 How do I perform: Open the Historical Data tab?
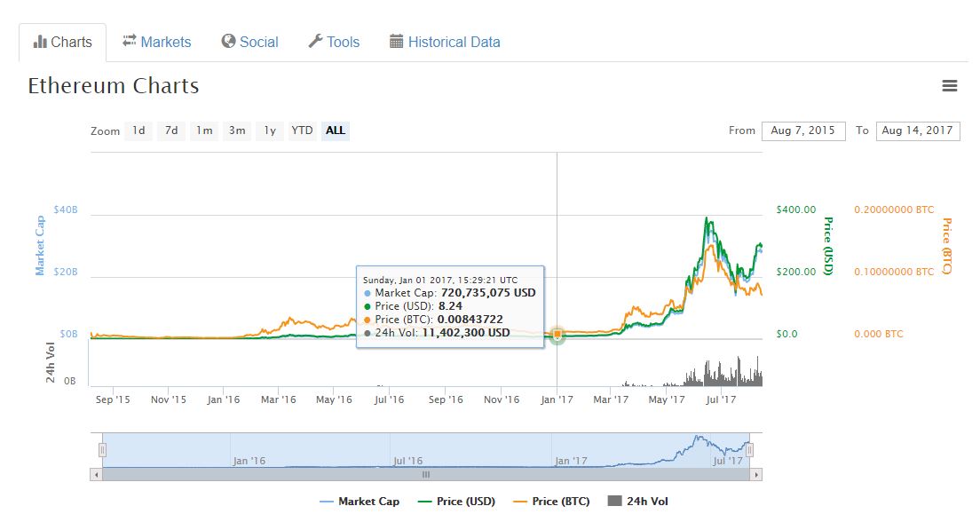point(445,42)
